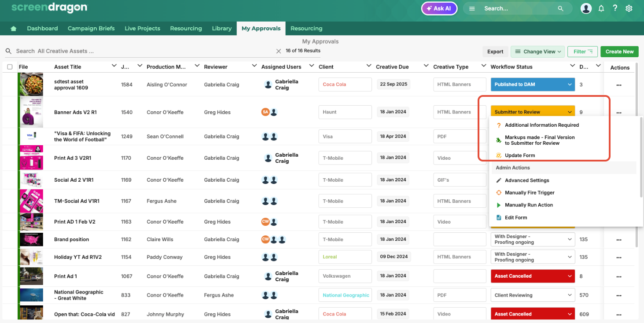
Task: Click the Export button
Action: pyautogui.click(x=495, y=51)
